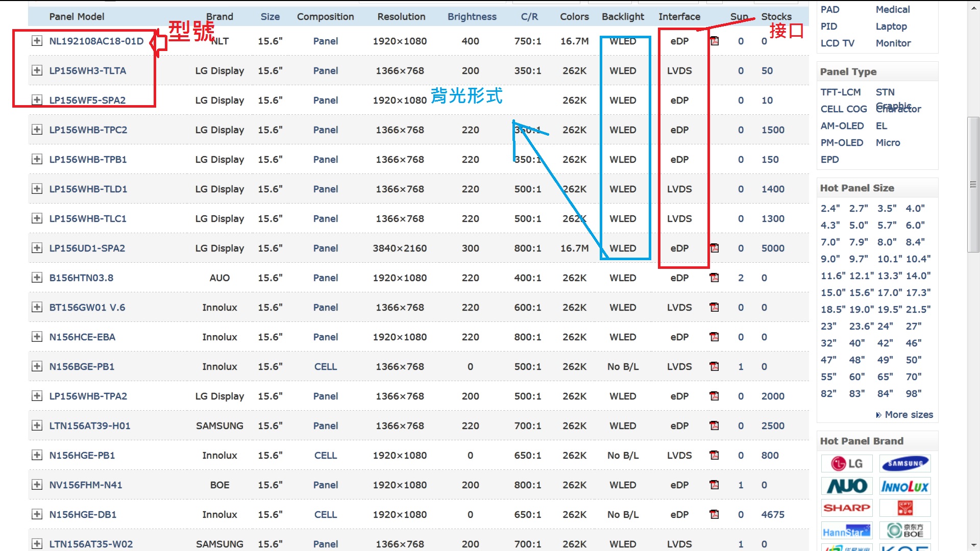Expand the LP156UD1-SPA2 row

37,248
